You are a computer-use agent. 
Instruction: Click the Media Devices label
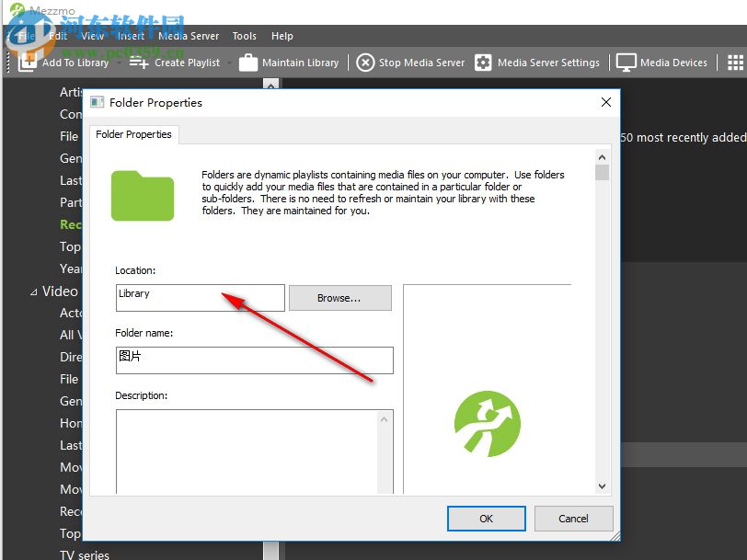673,63
